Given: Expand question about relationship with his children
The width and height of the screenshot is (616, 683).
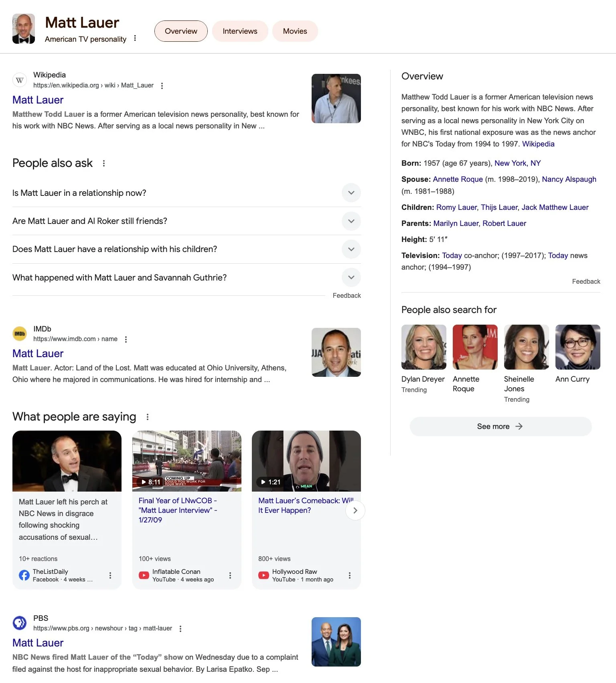Looking at the screenshot, I should pos(186,249).
